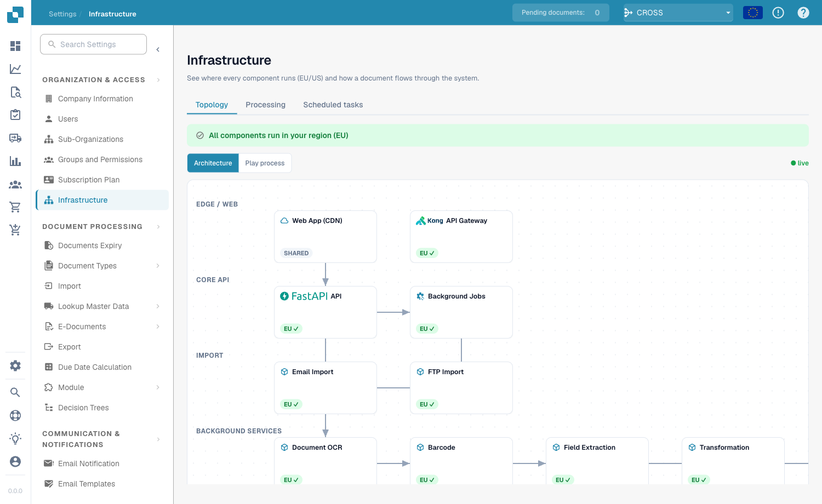This screenshot has height=504, width=822.
Task: Collapse the Organization & Access section
Action: 158,80
